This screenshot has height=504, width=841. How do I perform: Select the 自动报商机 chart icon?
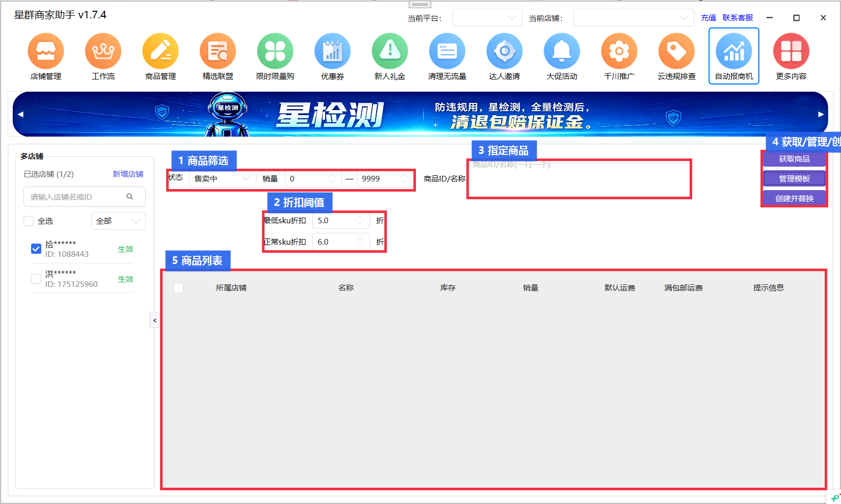[734, 51]
